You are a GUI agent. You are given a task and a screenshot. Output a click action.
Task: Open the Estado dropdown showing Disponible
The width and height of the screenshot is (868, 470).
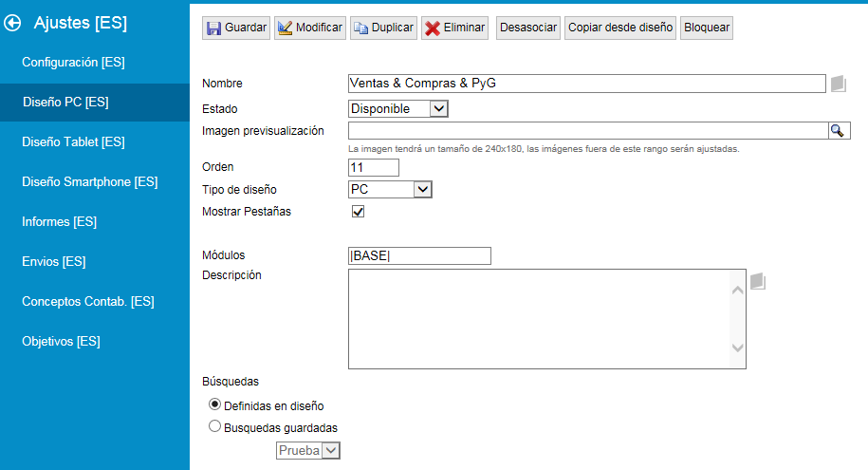(398, 109)
